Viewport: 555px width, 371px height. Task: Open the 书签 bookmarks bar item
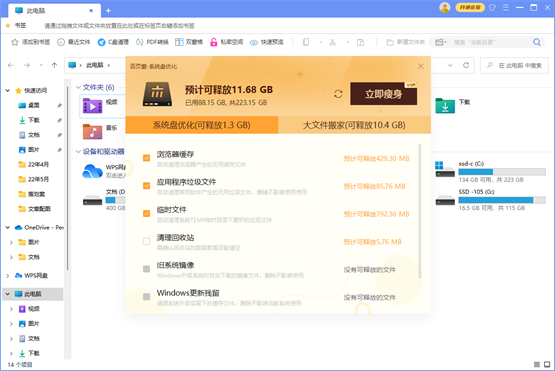(16, 25)
